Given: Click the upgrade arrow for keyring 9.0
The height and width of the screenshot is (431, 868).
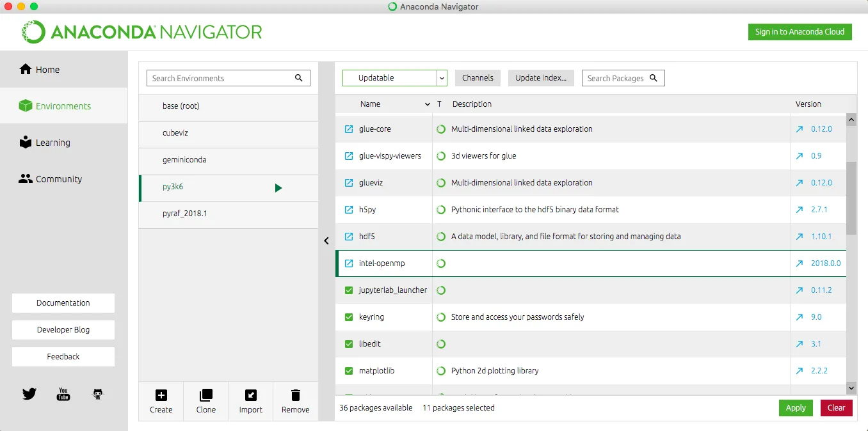Looking at the screenshot, I should [x=800, y=317].
